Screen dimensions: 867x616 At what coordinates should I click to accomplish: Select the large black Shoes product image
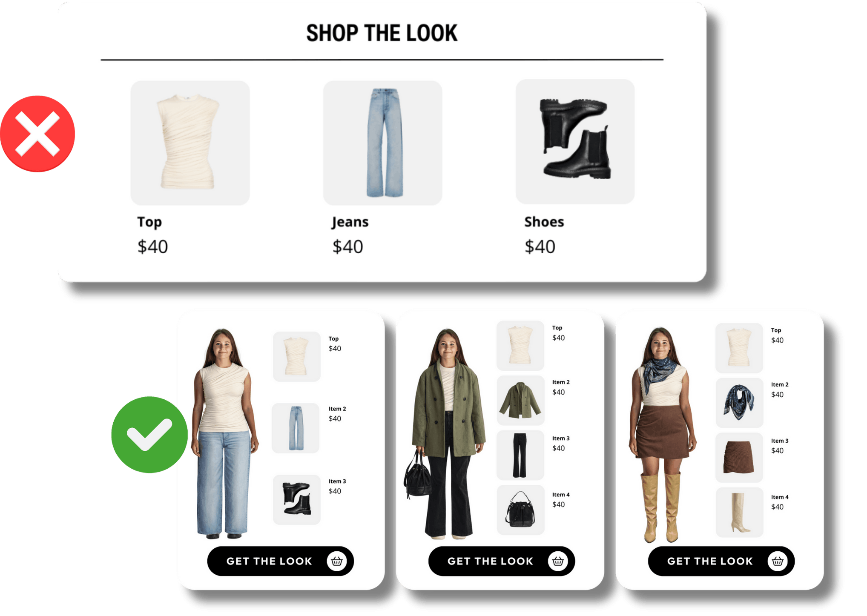575,142
